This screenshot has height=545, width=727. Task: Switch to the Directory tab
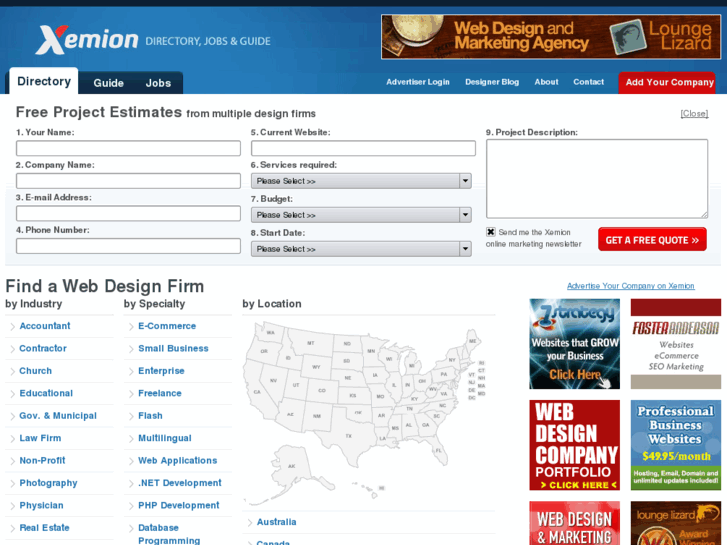point(44,81)
